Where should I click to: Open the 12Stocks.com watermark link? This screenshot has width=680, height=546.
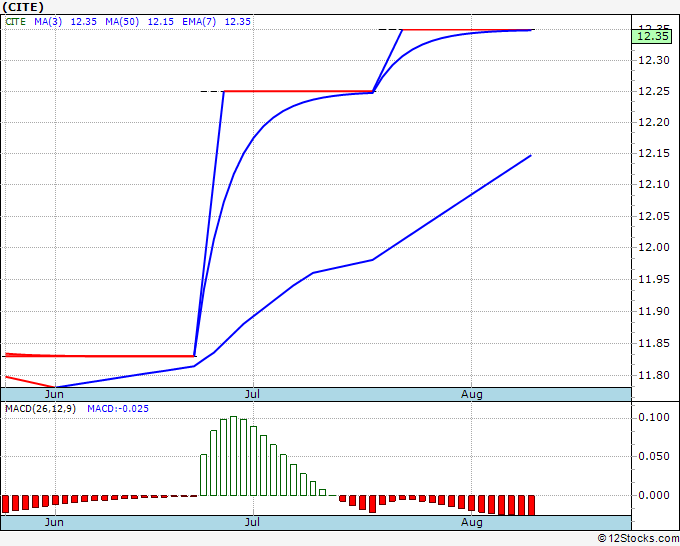(x=638, y=539)
